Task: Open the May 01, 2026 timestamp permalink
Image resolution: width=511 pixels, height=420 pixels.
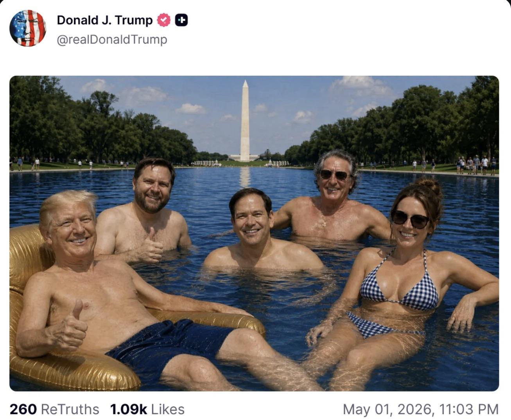Action: [x=421, y=409]
